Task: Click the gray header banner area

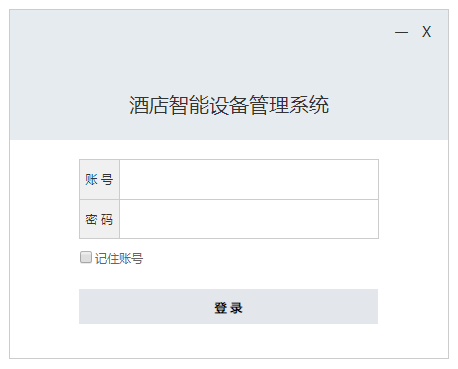Action: tap(229, 75)
